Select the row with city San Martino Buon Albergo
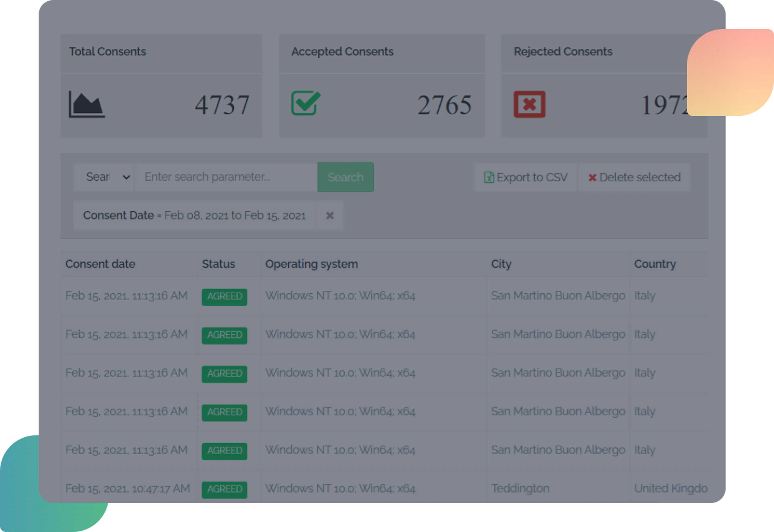The width and height of the screenshot is (774, 532). pyautogui.click(x=559, y=296)
